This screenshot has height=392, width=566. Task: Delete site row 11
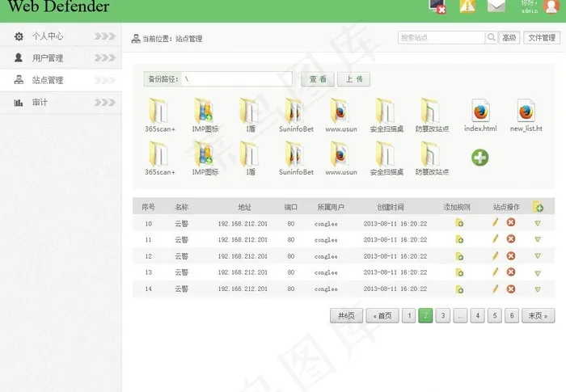[511, 238]
